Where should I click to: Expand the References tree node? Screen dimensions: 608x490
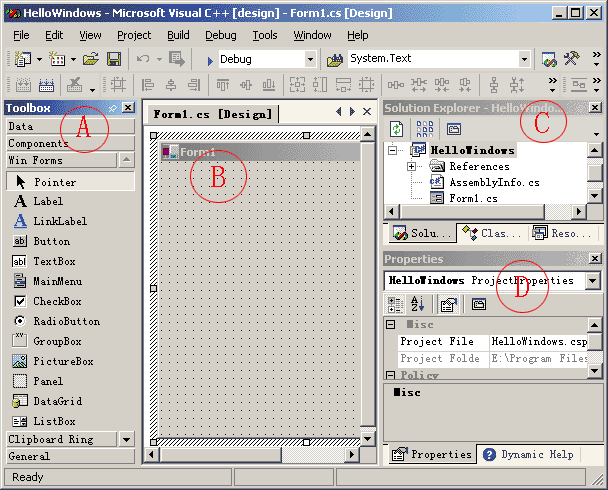pyautogui.click(x=412, y=167)
